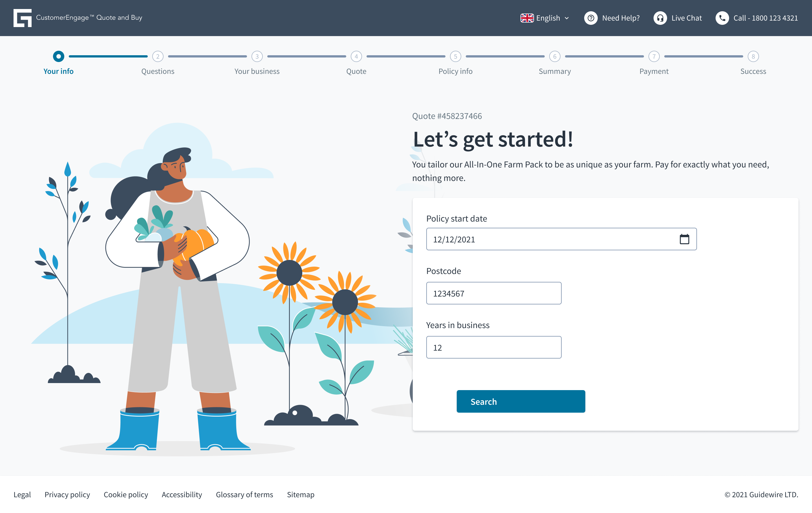Navigate to the Your business step 3
The image size is (812, 513).
(257, 56)
